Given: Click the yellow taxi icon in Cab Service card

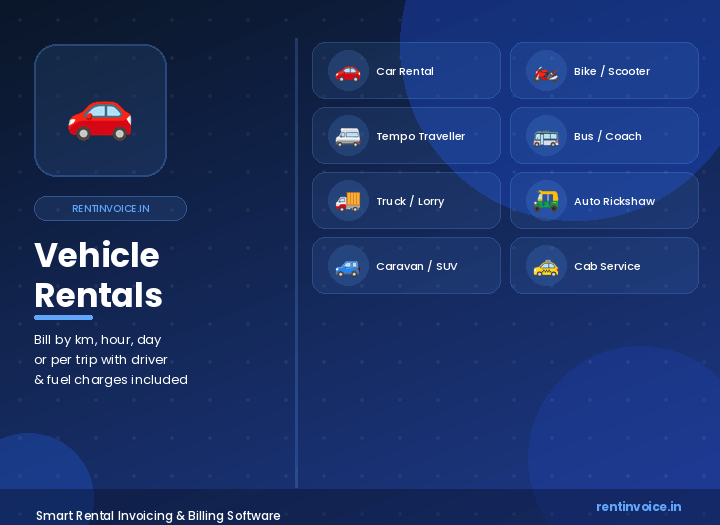Looking at the screenshot, I should click(x=546, y=266).
